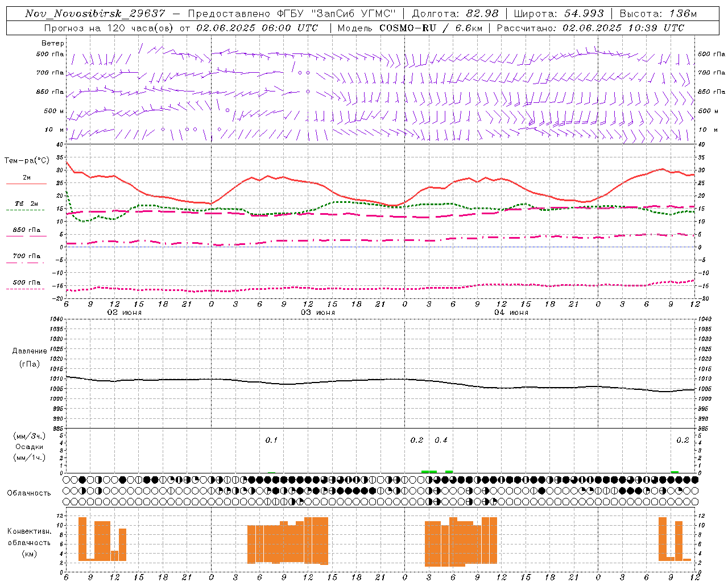Screen dimensions: 728x582
Task: Click the 'Предоставлено ФГБУ ЗапСиб УГМС' text
Action: click(291, 14)
